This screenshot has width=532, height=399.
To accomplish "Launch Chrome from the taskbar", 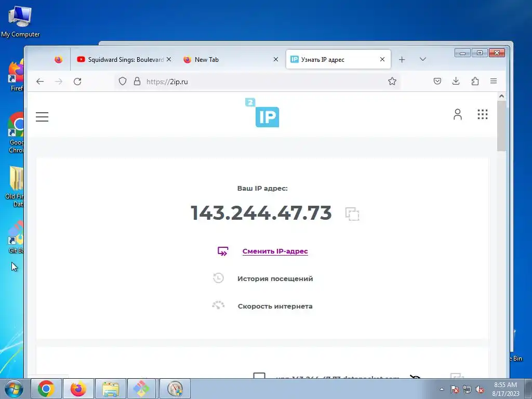I will (46, 389).
